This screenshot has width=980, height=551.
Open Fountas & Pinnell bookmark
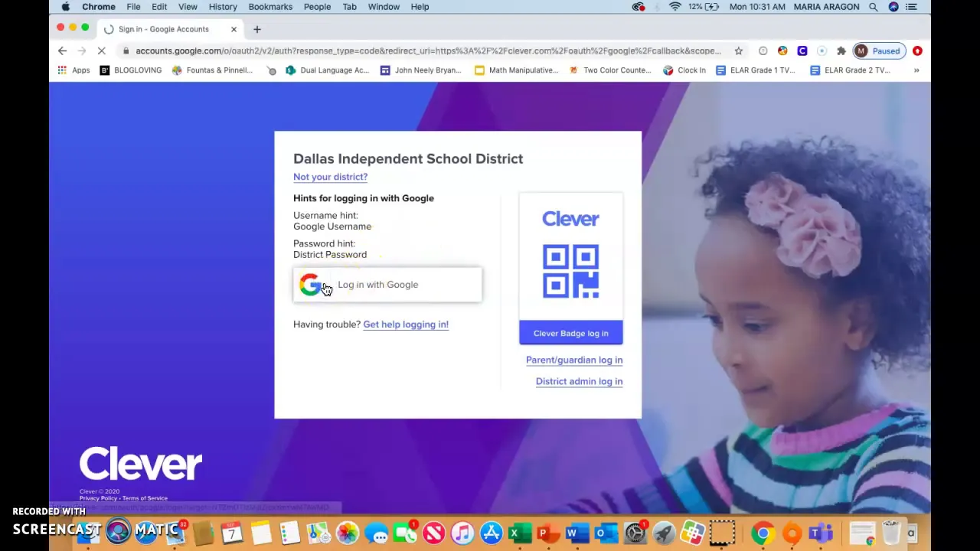[x=212, y=70]
